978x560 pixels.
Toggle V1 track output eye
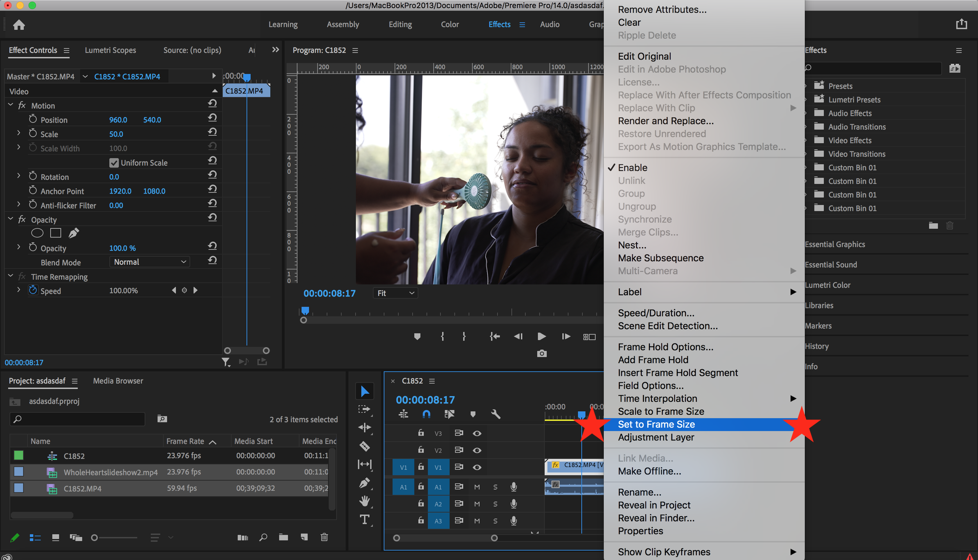(477, 467)
